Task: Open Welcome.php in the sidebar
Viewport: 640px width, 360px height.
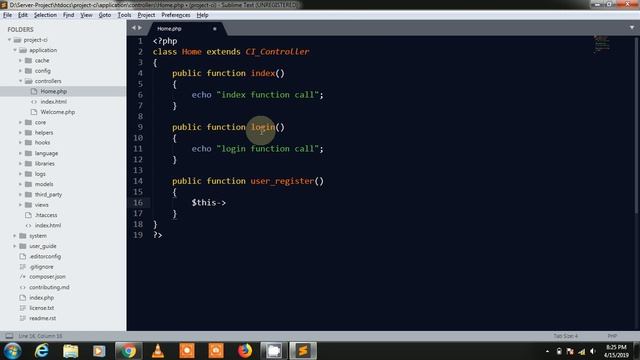Action: (x=58, y=112)
